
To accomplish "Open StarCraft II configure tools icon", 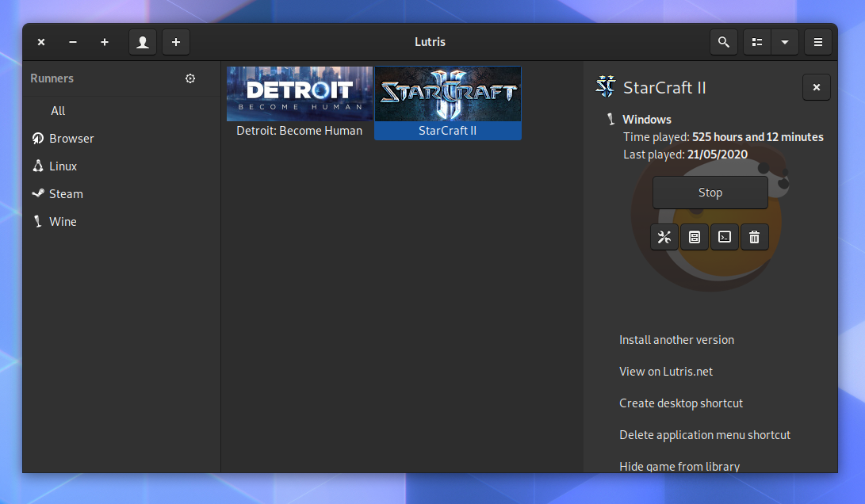I will (664, 237).
